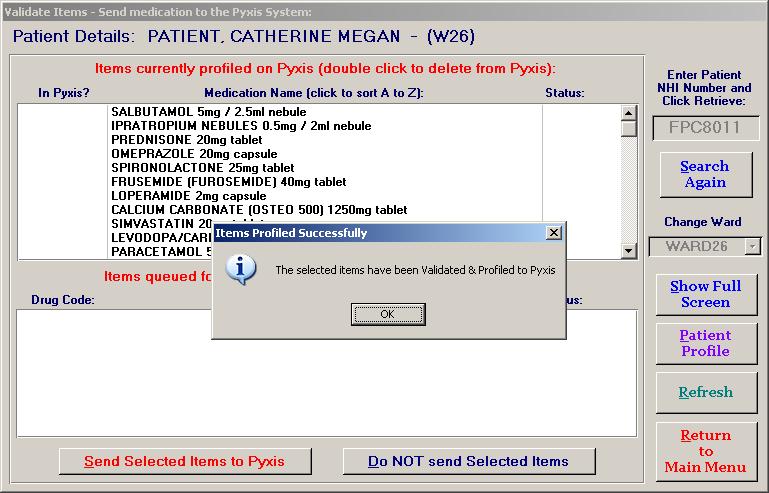769x493 pixels.
Task: Close the Items Profiled Successfully dialog
Action: pyautogui.click(x=554, y=233)
